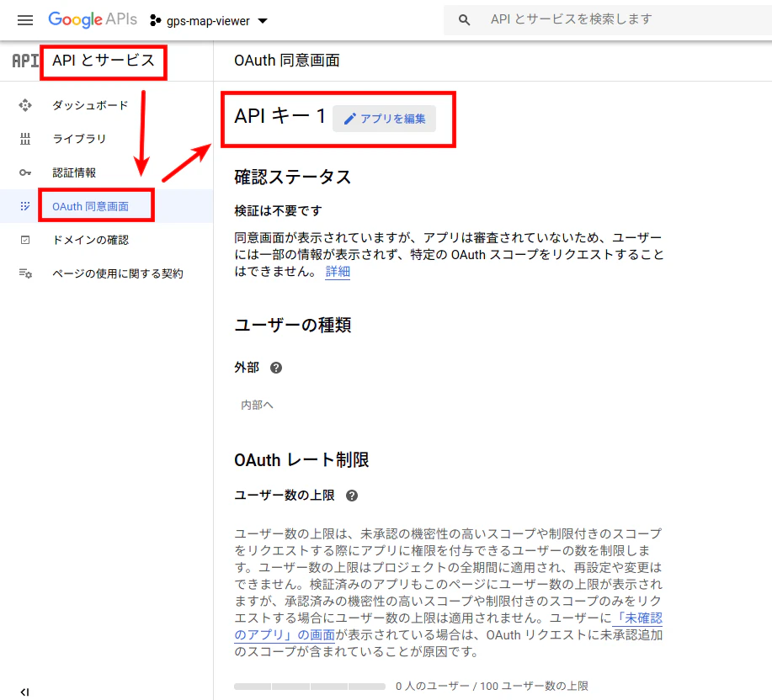Viewport: 772px width, 700px height.
Task: Click the ダッシュボード dashboard icon
Action: 25,105
